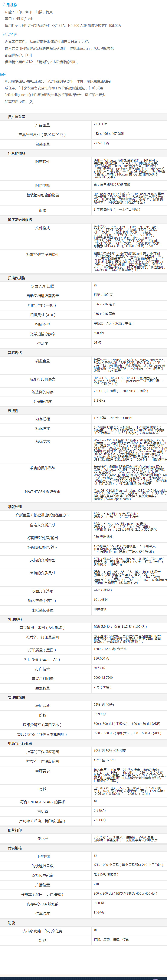Click the 150,000 页 value
This screenshot has height=980, width=167.
[101, 659]
